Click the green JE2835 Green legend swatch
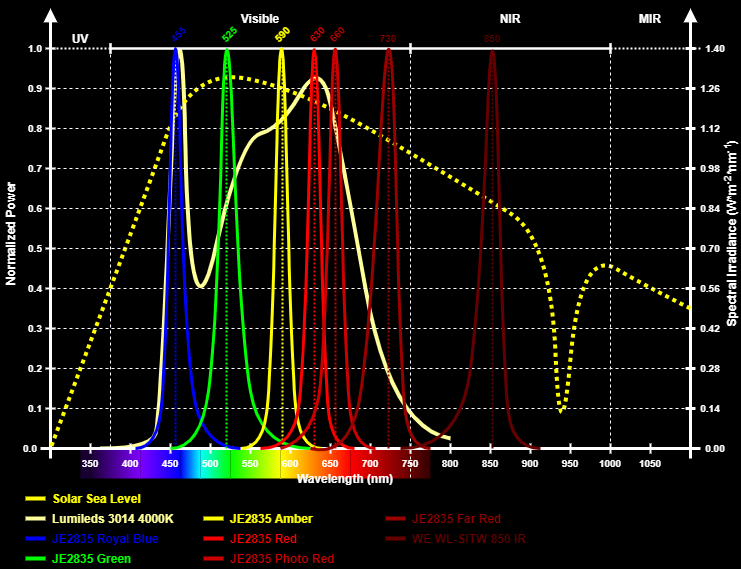This screenshot has height=569, width=741. pyautogui.click(x=35, y=559)
